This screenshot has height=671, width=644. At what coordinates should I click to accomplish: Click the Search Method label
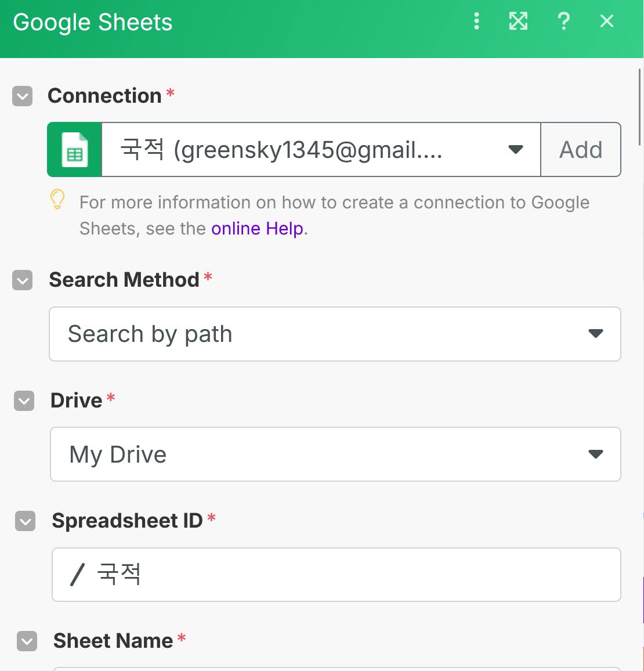click(x=124, y=280)
